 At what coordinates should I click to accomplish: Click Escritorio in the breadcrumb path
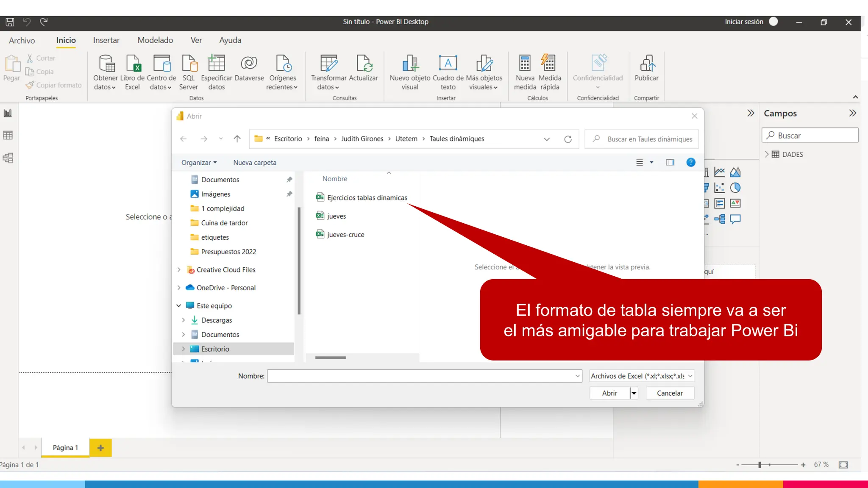pyautogui.click(x=288, y=139)
